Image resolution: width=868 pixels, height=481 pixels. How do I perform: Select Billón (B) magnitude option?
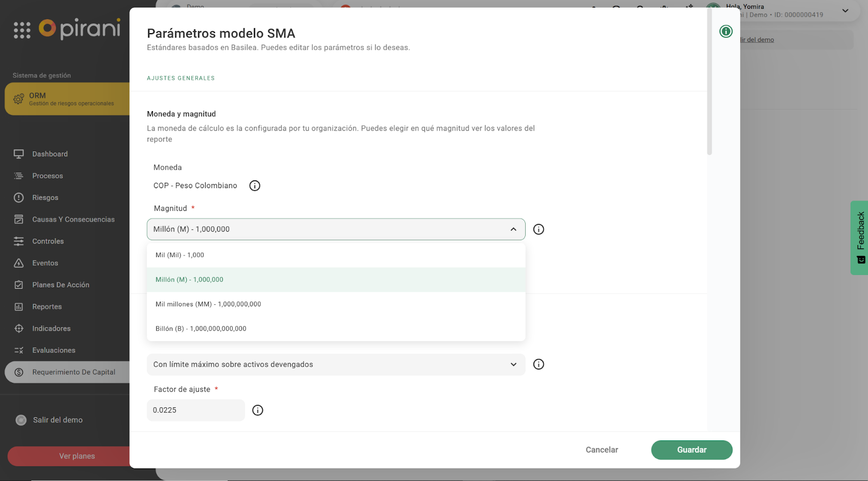click(x=201, y=329)
